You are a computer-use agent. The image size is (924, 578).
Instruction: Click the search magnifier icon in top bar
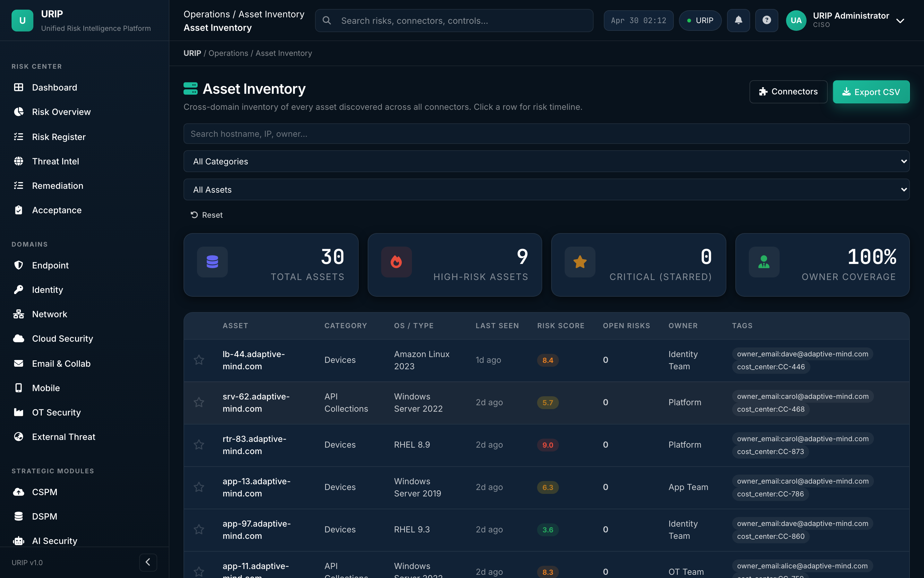point(327,20)
